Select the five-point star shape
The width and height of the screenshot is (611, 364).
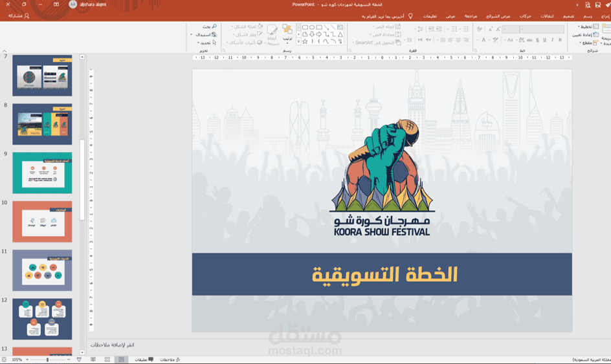[x=305, y=41]
